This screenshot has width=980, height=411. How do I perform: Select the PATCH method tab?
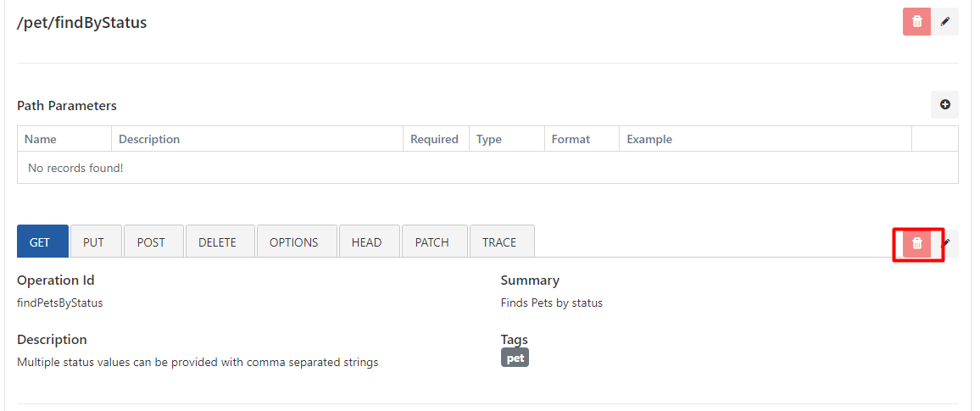pyautogui.click(x=432, y=242)
